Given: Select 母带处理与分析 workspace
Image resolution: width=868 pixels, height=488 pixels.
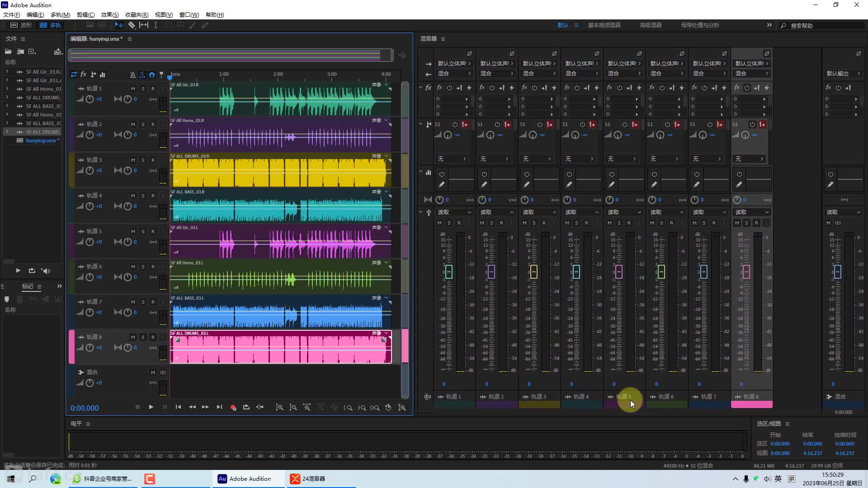Looking at the screenshot, I should 700,25.
